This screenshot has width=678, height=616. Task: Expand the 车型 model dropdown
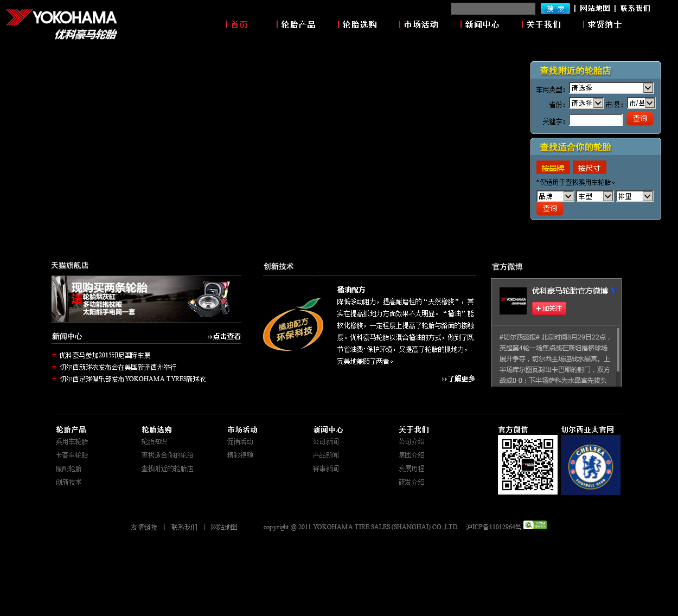click(594, 196)
